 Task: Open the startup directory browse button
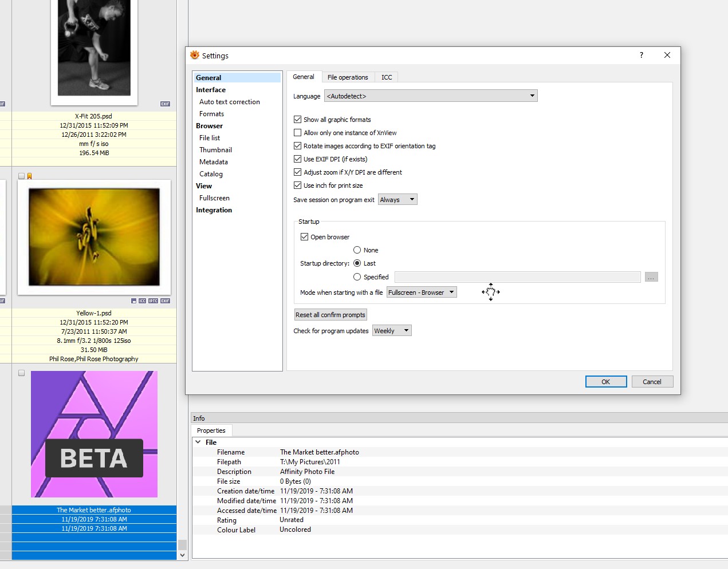[651, 277]
